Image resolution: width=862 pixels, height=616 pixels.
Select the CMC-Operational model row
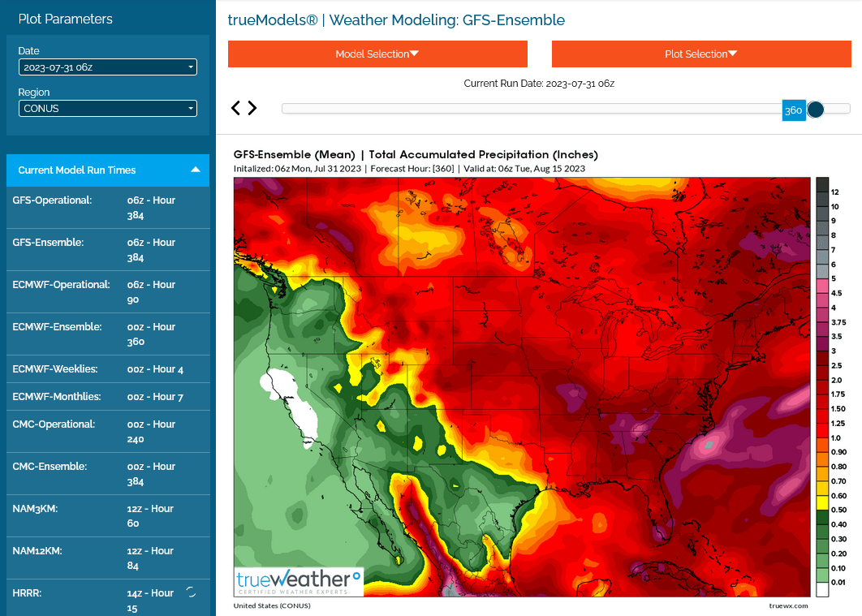108,432
